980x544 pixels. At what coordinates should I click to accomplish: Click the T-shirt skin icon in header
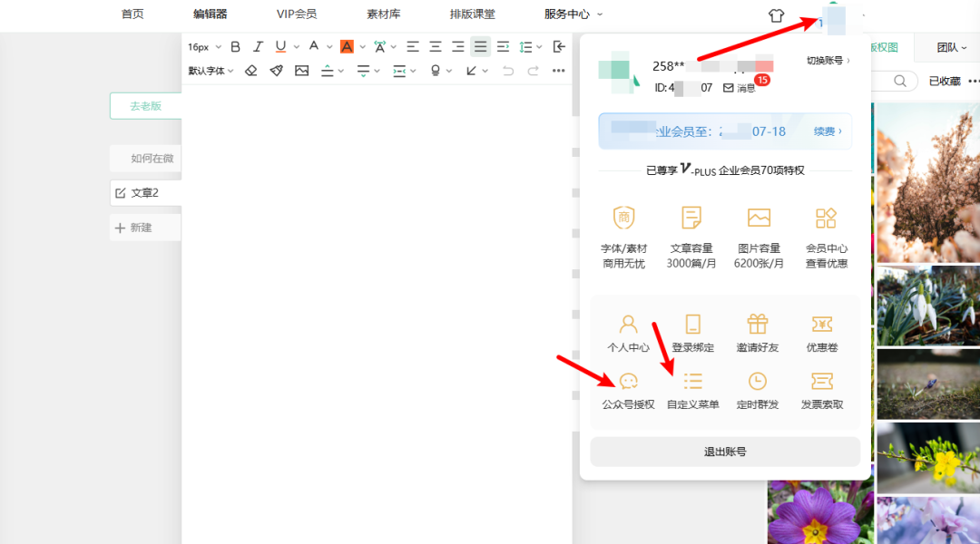pyautogui.click(x=776, y=15)
